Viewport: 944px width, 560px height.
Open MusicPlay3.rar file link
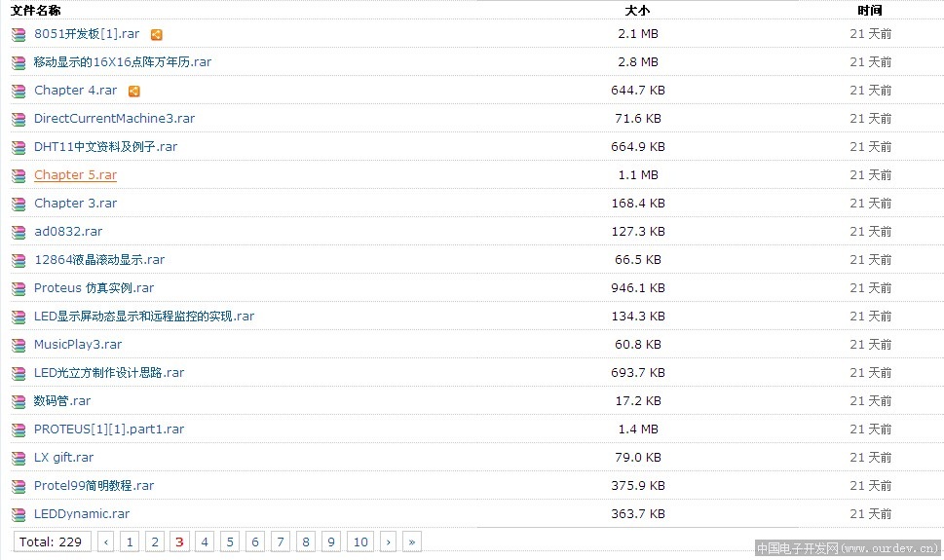[x=78, y=345]
